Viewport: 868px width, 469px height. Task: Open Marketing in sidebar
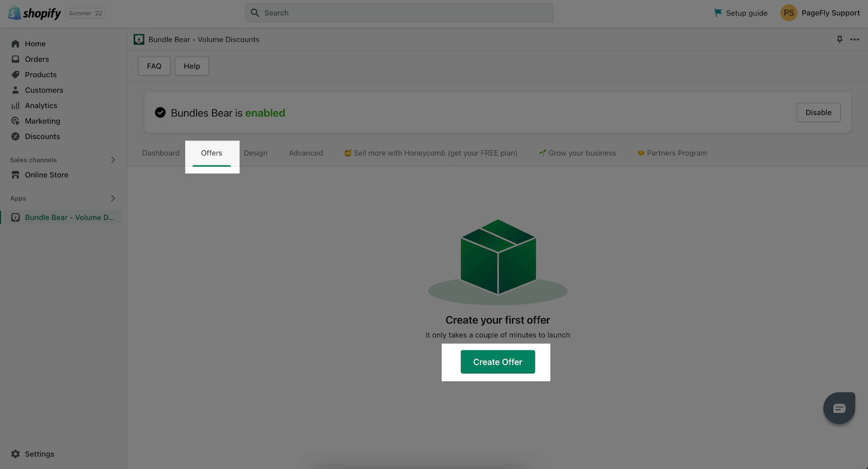(42, 121)
